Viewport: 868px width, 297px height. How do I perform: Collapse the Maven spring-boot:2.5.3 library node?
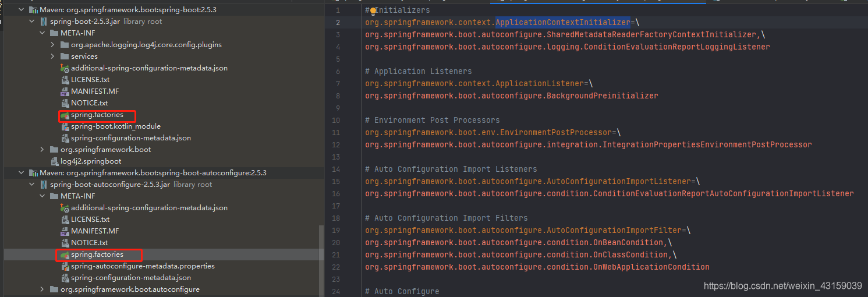coord(22,10)
